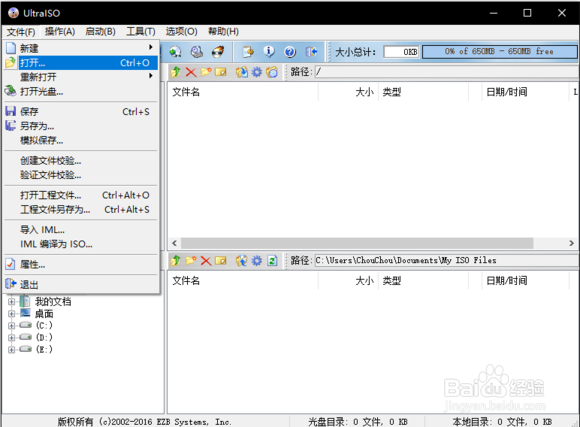Sort local list by 大小 column header
580x427 pixels.
click(348, 281)
